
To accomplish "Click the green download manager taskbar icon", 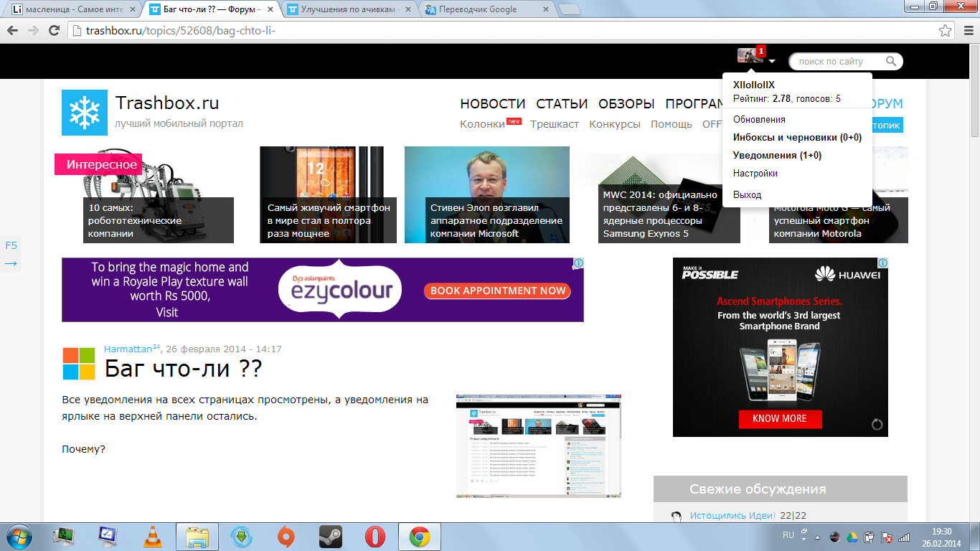I will tap(241, 537).
